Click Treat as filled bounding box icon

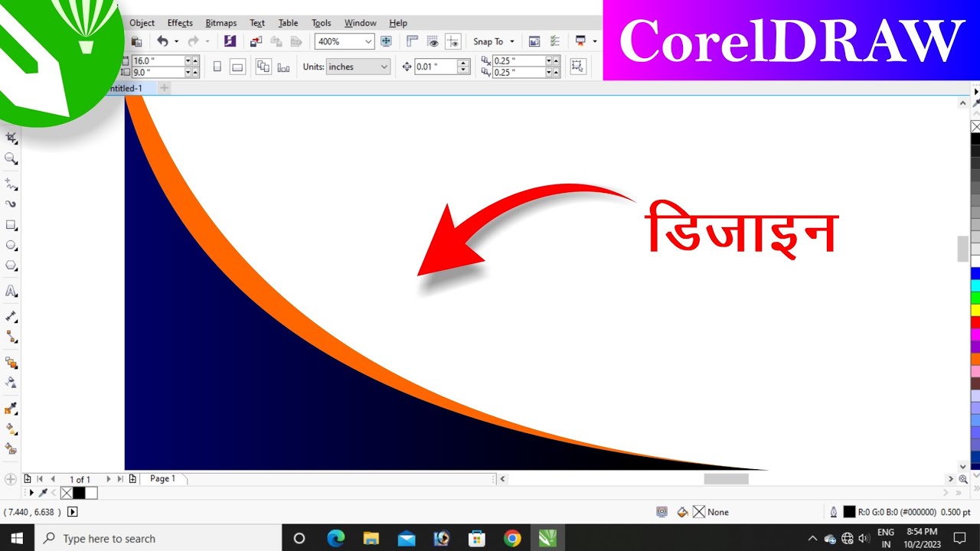tap(577, 67)
